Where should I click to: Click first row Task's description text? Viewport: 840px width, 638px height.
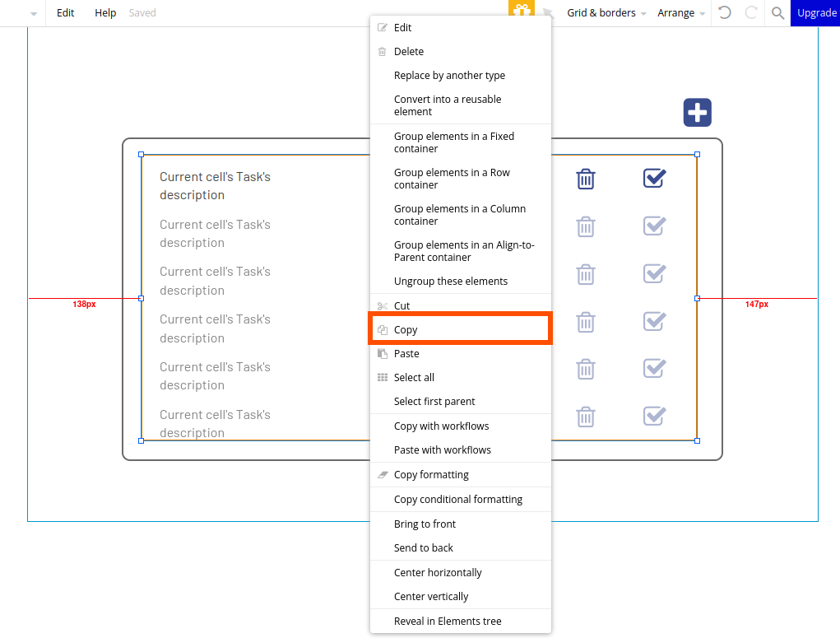(215, 186)
